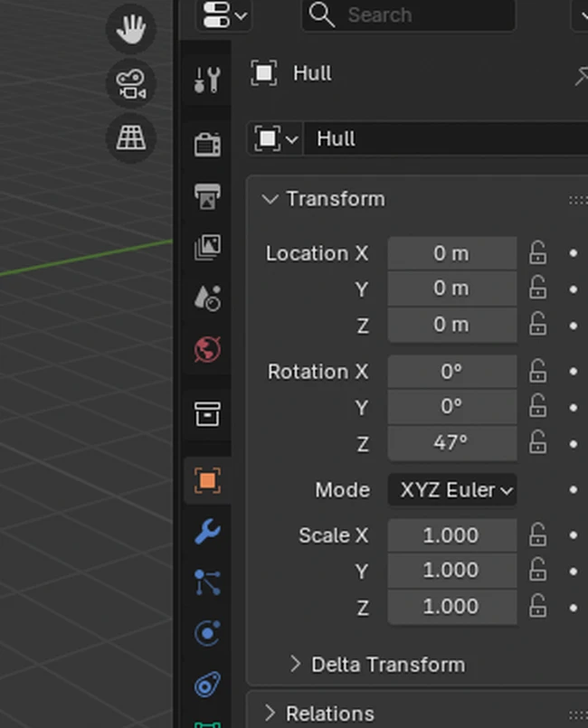The image size is (588, 728).
Task: Click the Rotation Y value field
Action: pyautogui.click(x=452, y=407)
